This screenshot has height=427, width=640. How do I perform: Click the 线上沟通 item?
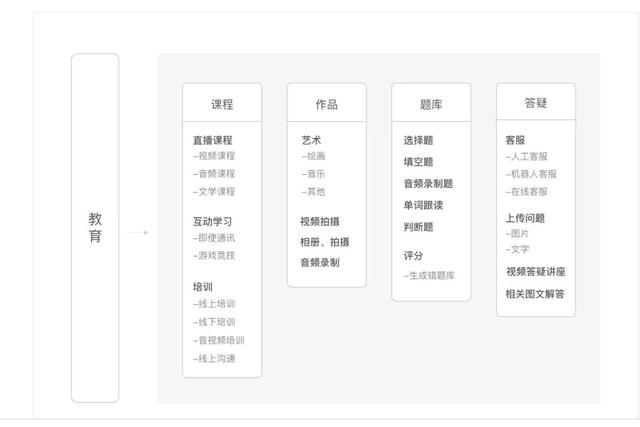point(214,359)
